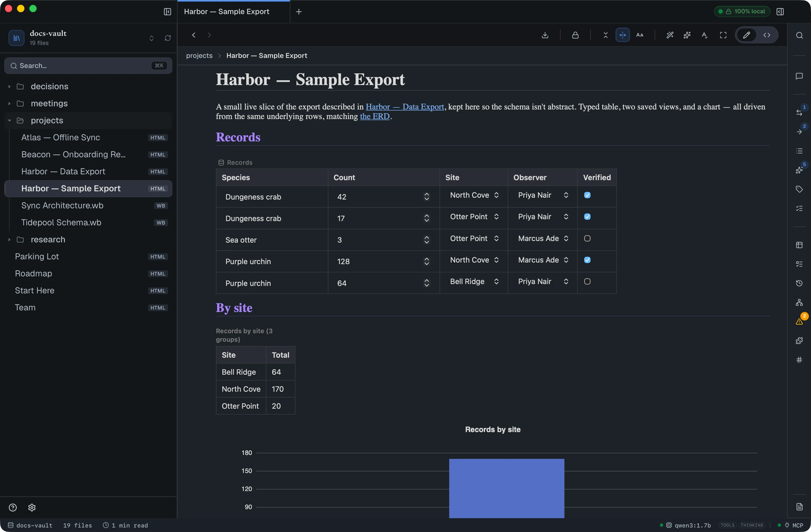Viewport: 811px width, 532px height.
Task: Open the history clock icon in sidebar
Action: (x=799, y=283)
